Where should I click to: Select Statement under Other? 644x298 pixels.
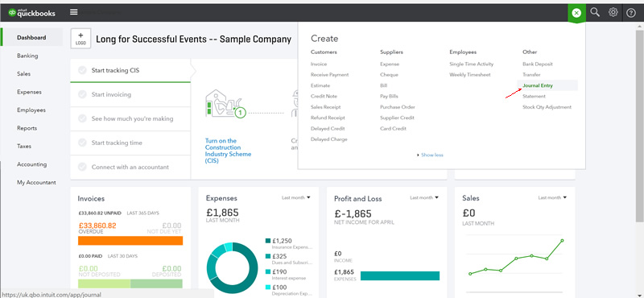click(x=534, y=96)
